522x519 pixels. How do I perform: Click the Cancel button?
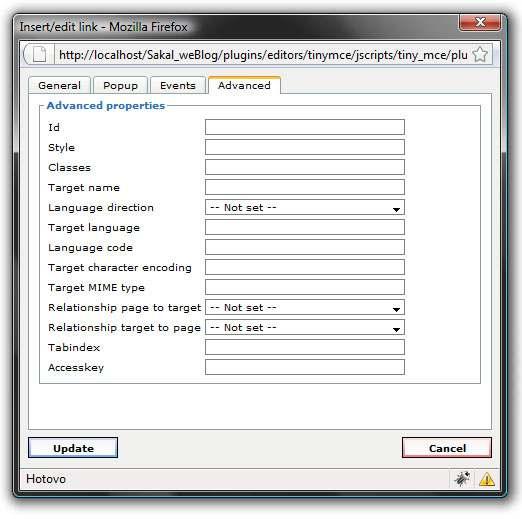coord(447,448)
